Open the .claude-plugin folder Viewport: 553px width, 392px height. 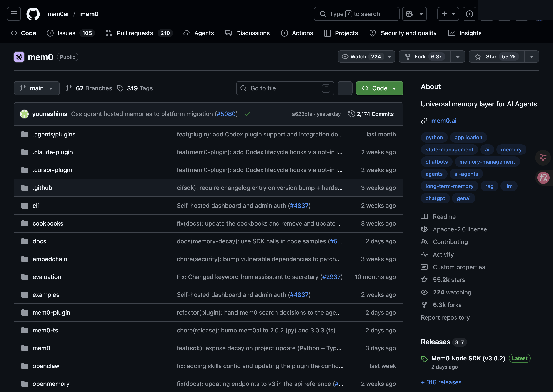click(x=53, y=152)
